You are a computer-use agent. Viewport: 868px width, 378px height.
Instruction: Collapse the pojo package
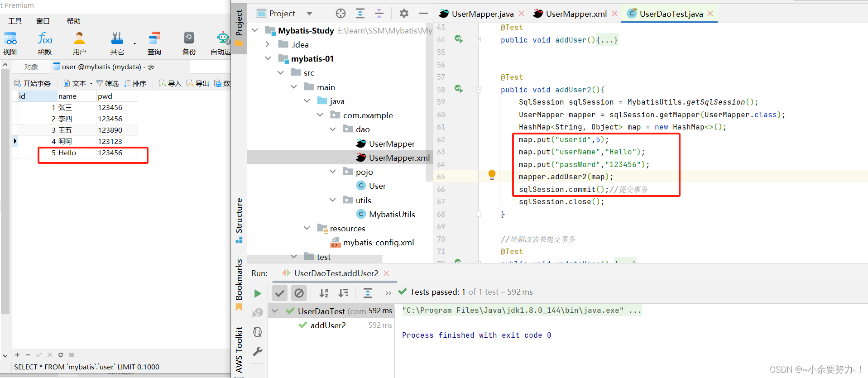333,172
